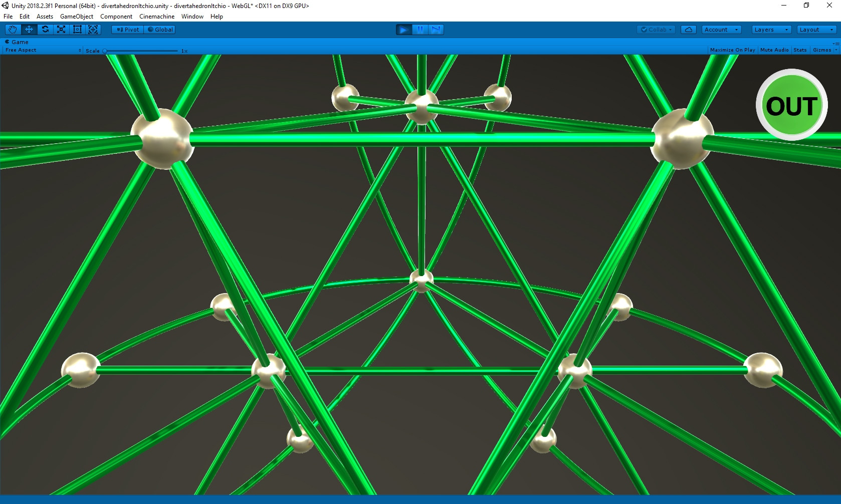This screenshot has height=504, width=841.
Task: Open the cloud Services icon
Action: click(689, 30)
